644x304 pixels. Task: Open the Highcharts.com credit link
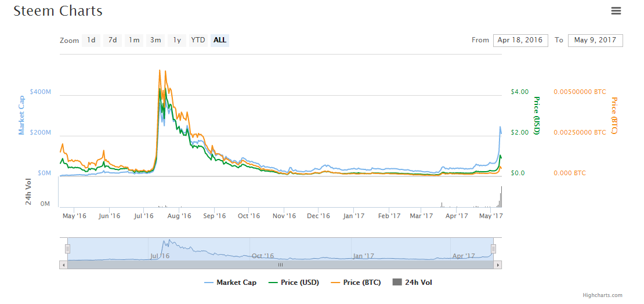pos(602,295)
